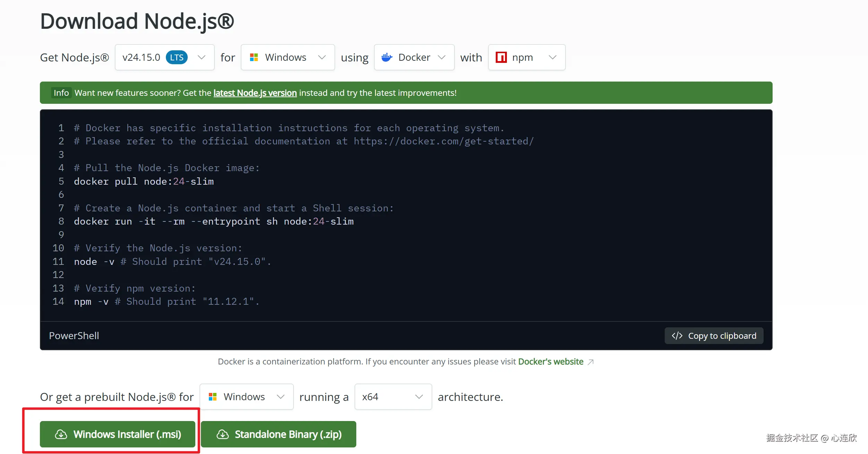Click the '# Create a Node.js container' comment line
Viewport: 868px width, 454px height.
tap(234, 208)
